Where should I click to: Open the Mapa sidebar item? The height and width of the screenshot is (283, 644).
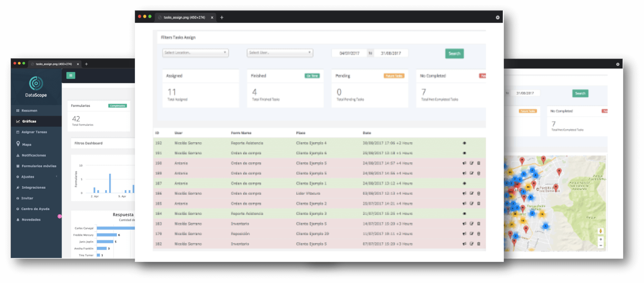26,145
